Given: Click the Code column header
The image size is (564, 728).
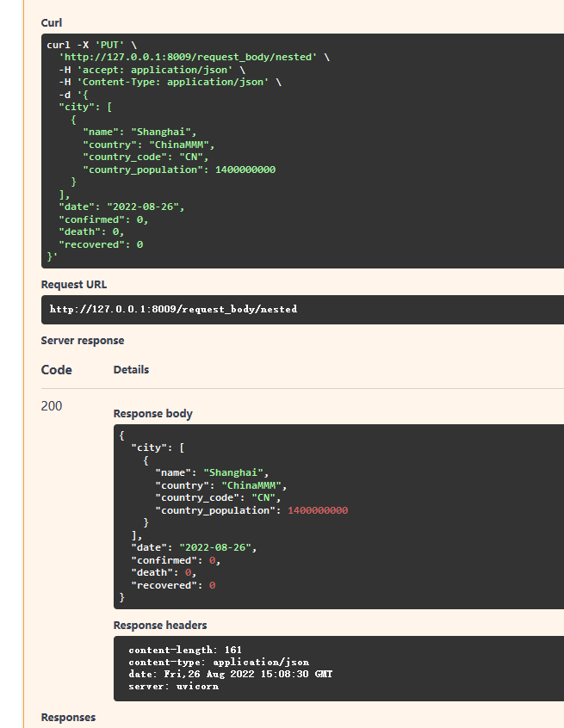Looking at the screenshot, I should pos(56,370).
